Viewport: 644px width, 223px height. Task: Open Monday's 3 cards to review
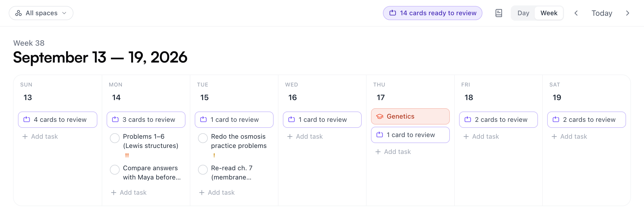(146, 120)
